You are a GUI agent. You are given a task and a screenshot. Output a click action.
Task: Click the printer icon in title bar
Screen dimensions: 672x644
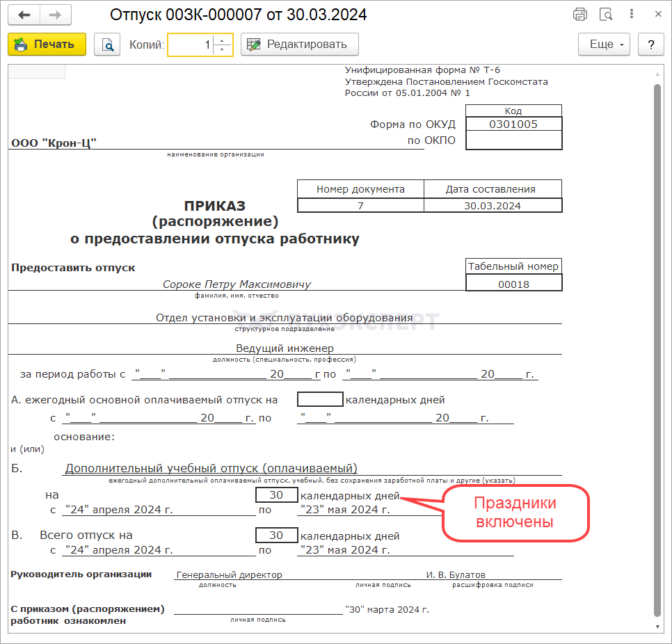[x=579, y=15]
